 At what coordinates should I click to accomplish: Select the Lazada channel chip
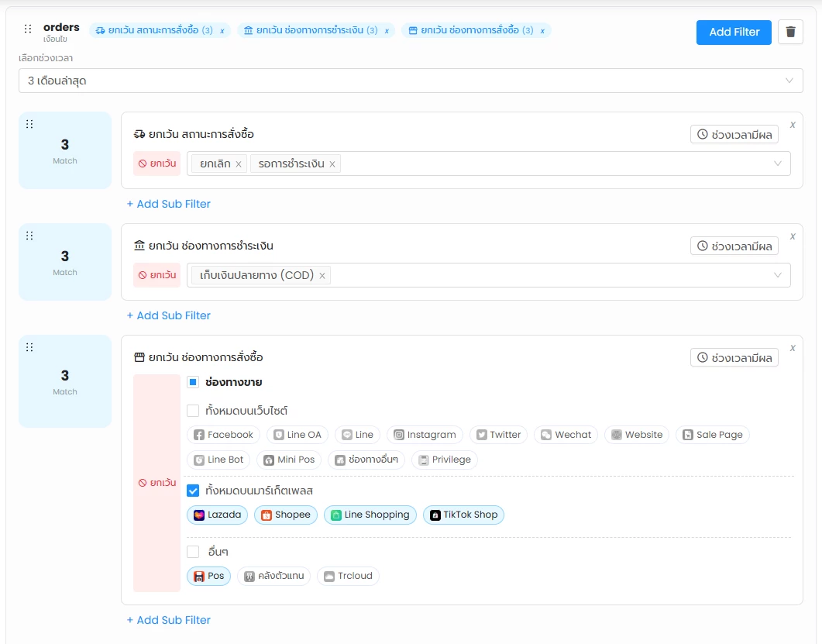coord(218,515)
